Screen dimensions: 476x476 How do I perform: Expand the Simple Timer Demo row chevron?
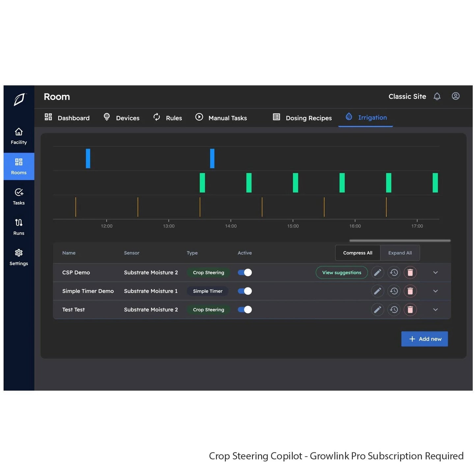point(435,291)
